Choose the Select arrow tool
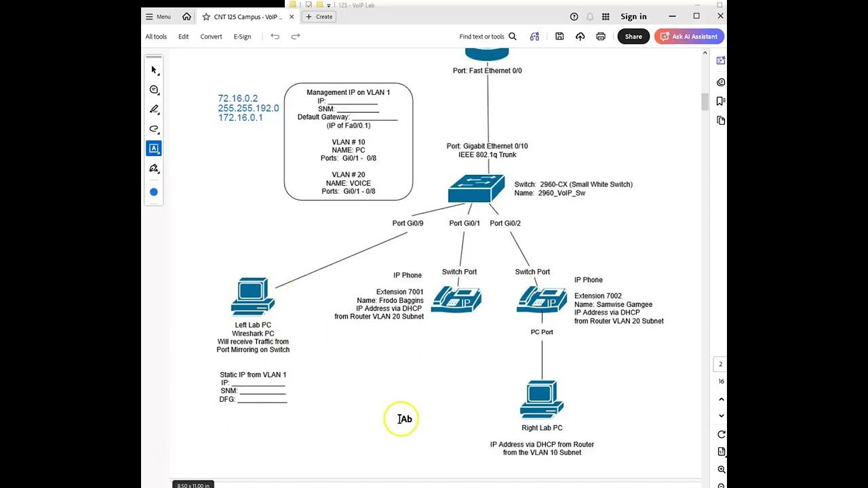Screen dimensions: 868x488 154,70
